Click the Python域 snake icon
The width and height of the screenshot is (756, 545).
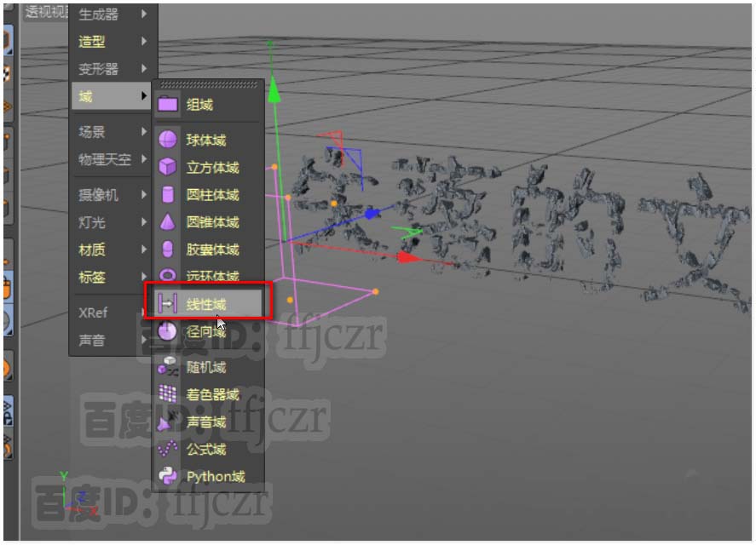[x=167, y=476]
